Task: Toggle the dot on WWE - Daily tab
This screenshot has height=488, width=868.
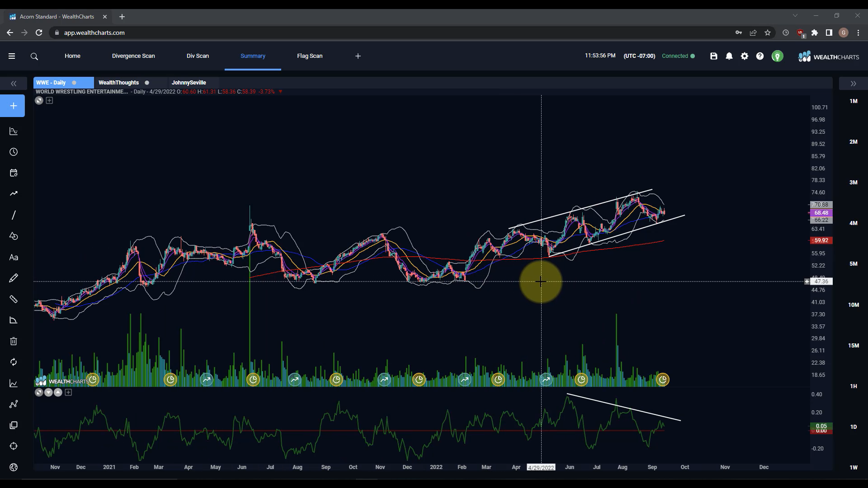Action: point(74,83)
